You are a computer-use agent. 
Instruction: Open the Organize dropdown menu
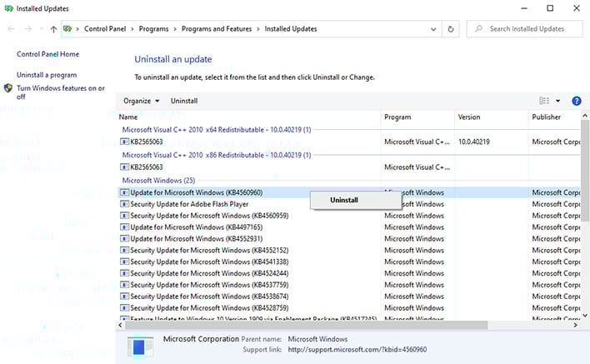[x=142, y=101]
